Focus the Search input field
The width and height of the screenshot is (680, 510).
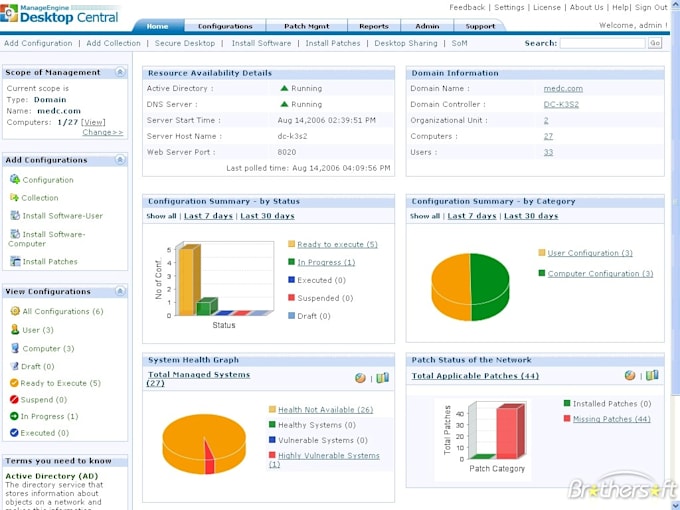[603, 43]
